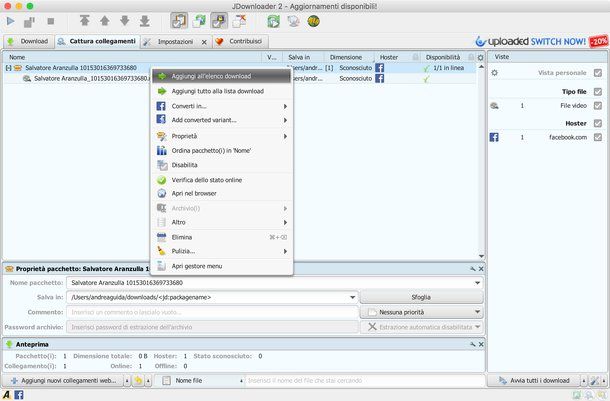Open the column settings gear icon
The image size is (610, 401).
[480, 58]
